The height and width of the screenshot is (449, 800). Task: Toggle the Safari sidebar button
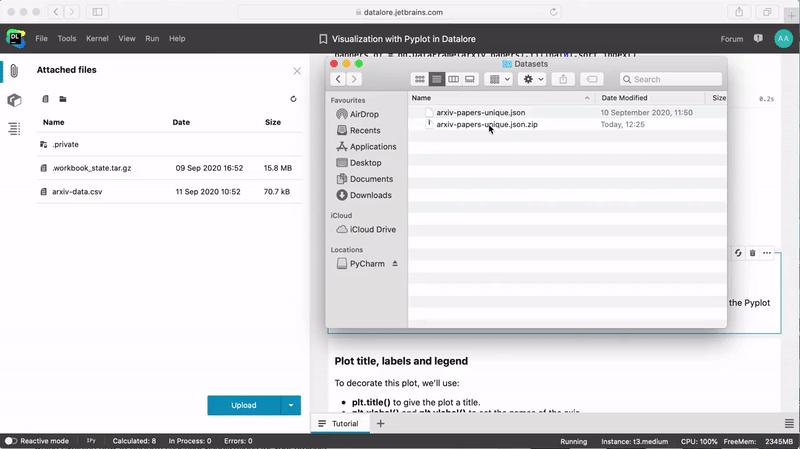97,12
